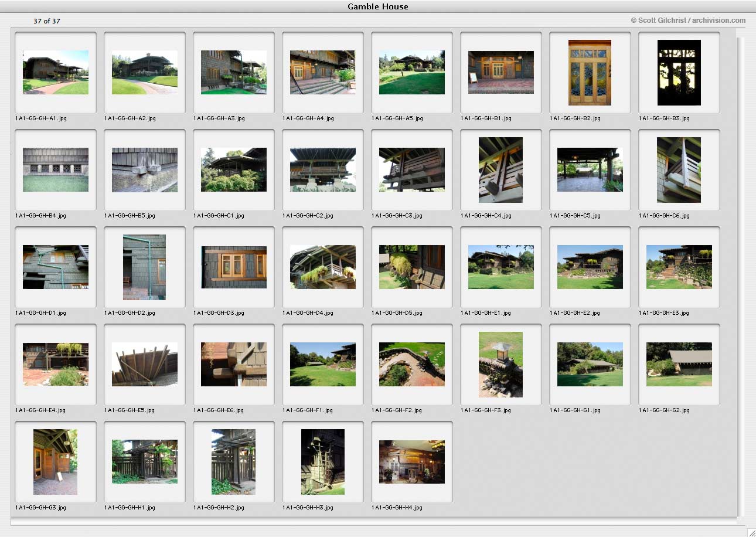Click filename label 1A1-GG-GH-C6.jpg

(x=665, y=216)
